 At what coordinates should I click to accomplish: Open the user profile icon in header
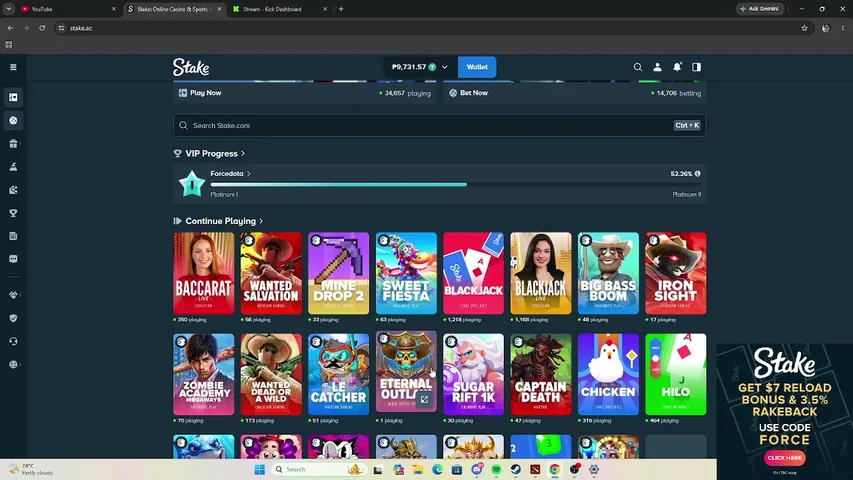point(657,67)
